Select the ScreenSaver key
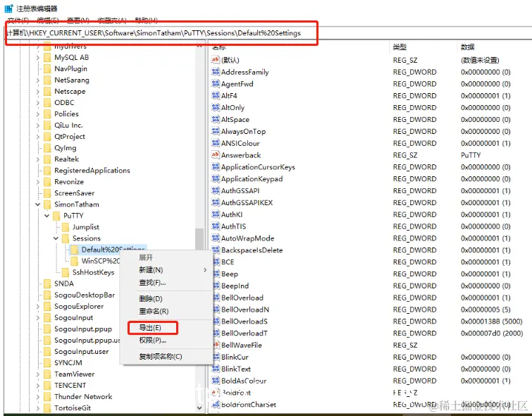The image size is (532, 416). (x=74, y=193)
